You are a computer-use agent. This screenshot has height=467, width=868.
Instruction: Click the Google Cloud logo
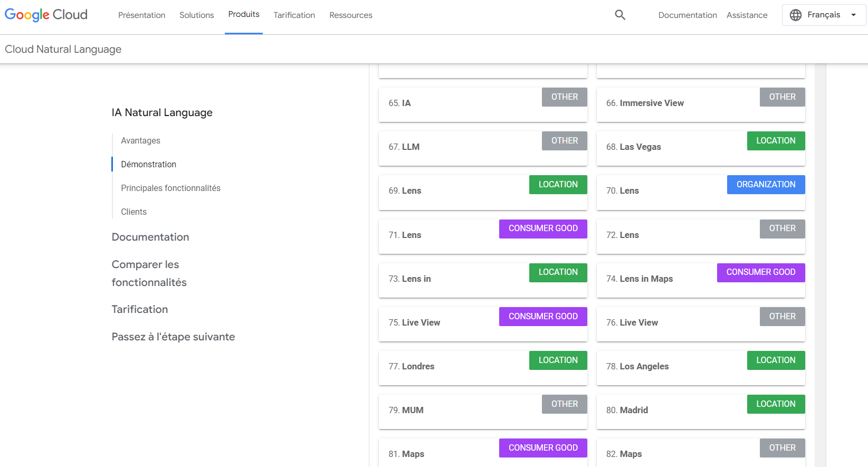click(46, 15)
